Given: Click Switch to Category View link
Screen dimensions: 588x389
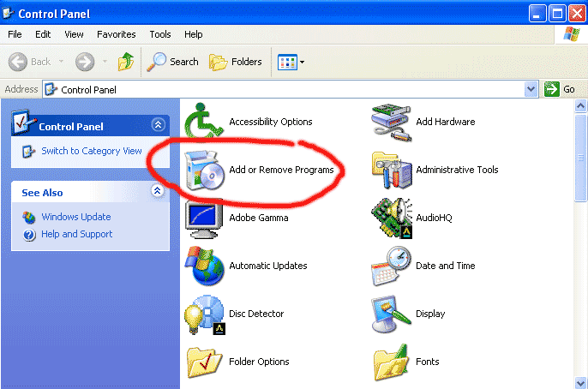Looking at the screenshot, I should click(x=92, y=151).
